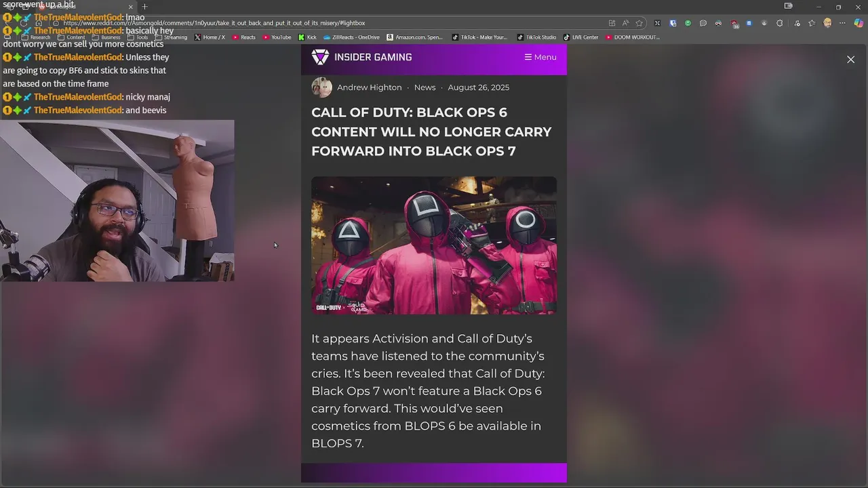Click chat message 'and beevis'
This screenshot has height=488, width=868.
pyautogui.click(x=146, y=110)
